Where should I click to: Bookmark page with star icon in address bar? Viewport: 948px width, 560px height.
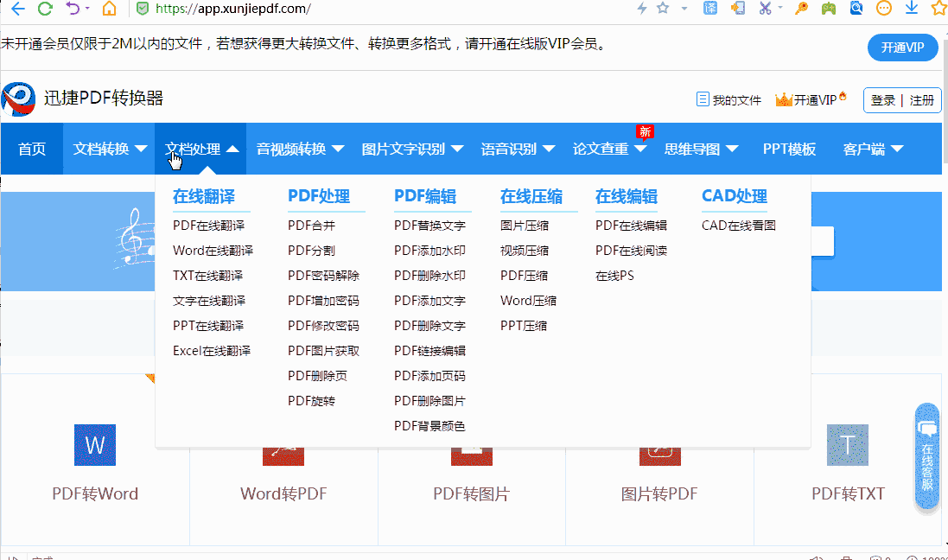[x=663, y=8]
